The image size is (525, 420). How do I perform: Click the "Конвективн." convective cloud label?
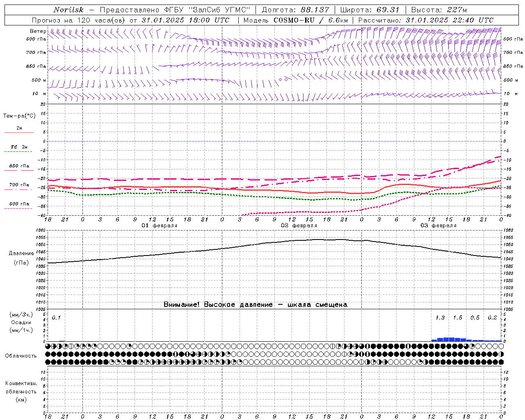pyautogui.click(x=21, y=383)
